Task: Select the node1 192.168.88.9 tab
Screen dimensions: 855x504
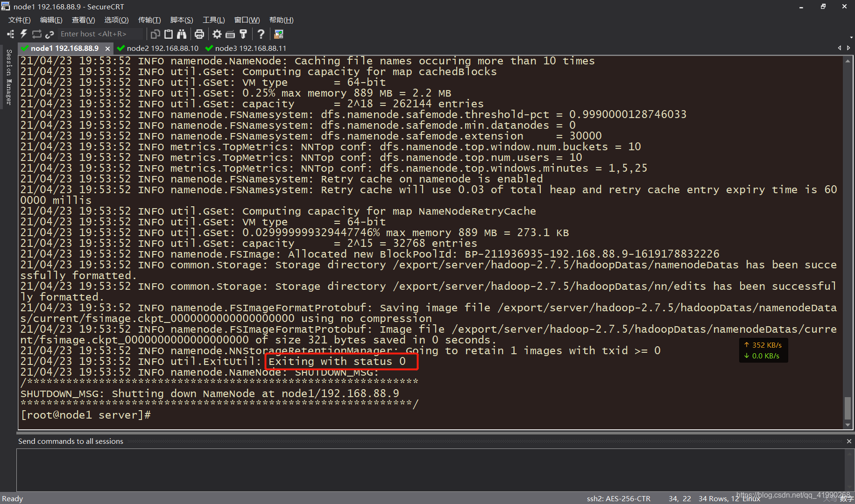Action: 65,48
